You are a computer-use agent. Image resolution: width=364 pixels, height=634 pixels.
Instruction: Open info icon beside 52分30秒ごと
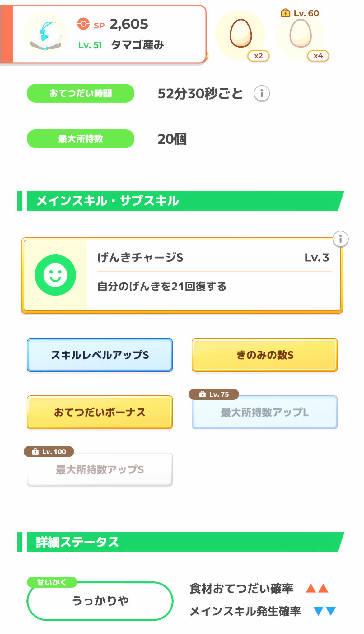tap(262, 93)
